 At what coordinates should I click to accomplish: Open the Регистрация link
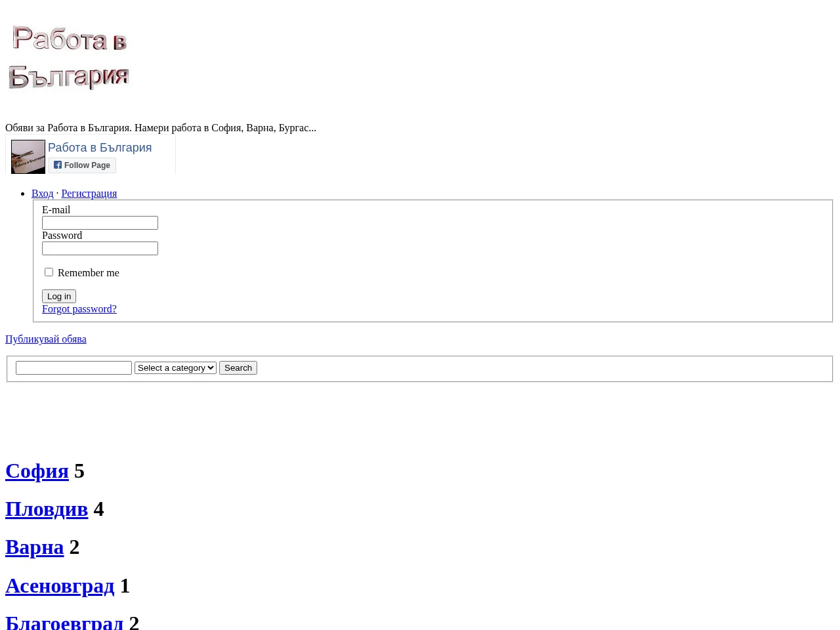[x=89, y=194]
